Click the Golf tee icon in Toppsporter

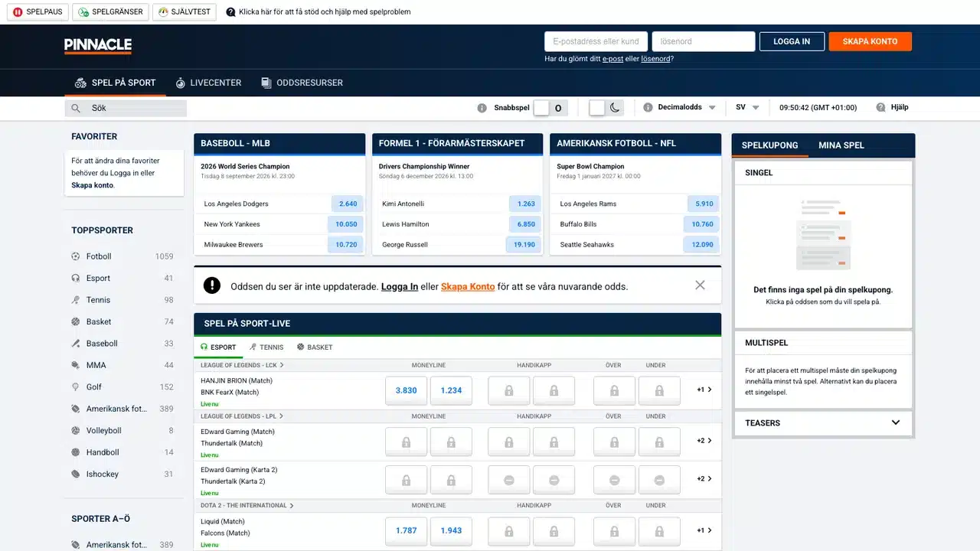76,387
